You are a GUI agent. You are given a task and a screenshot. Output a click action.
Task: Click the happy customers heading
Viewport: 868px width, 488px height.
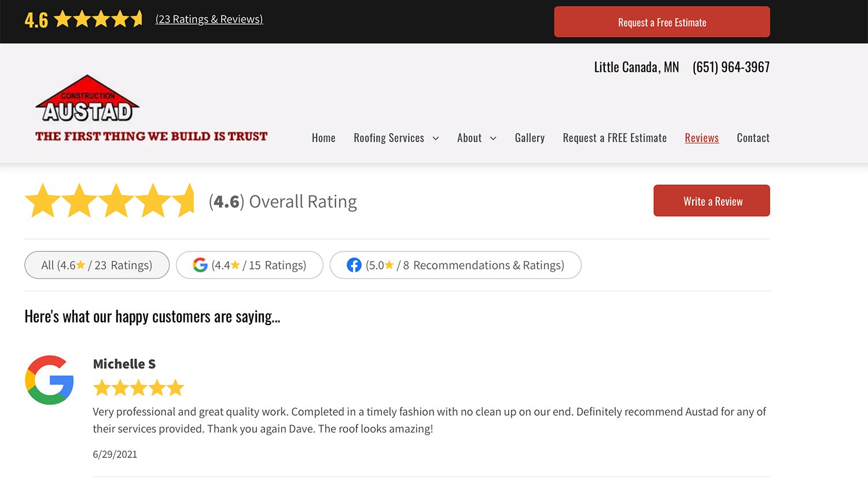(x=152, y=316)
